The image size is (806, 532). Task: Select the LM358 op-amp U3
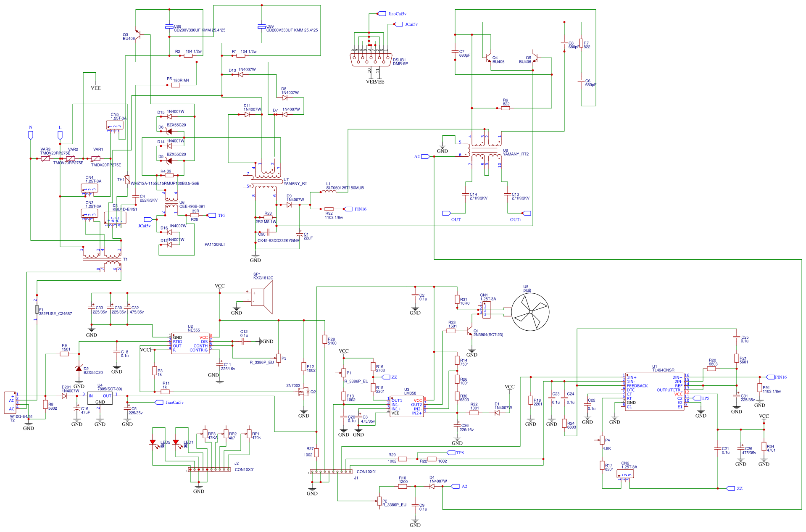point(406,406)
